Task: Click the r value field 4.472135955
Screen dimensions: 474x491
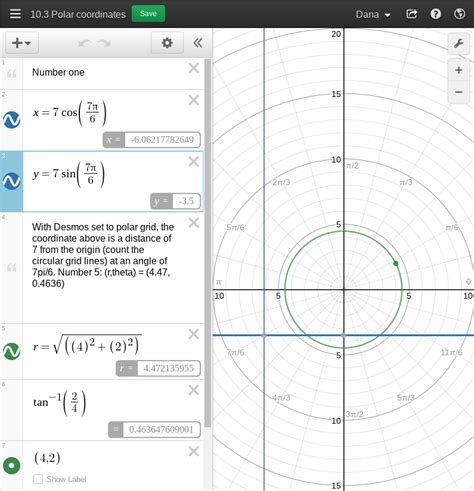Action: pos(168,368)
